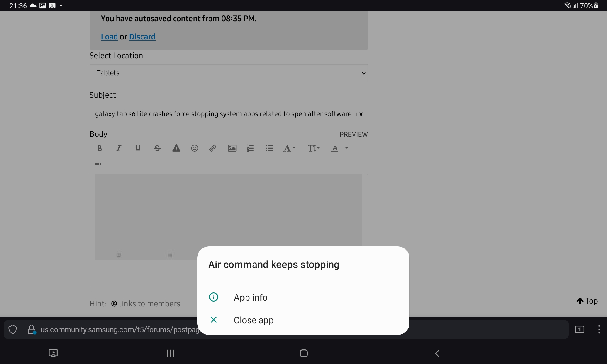The width and height of the screenshot is (607, 364).
Task: Click the Discard autosaved content link
Action: click(142, 36)
